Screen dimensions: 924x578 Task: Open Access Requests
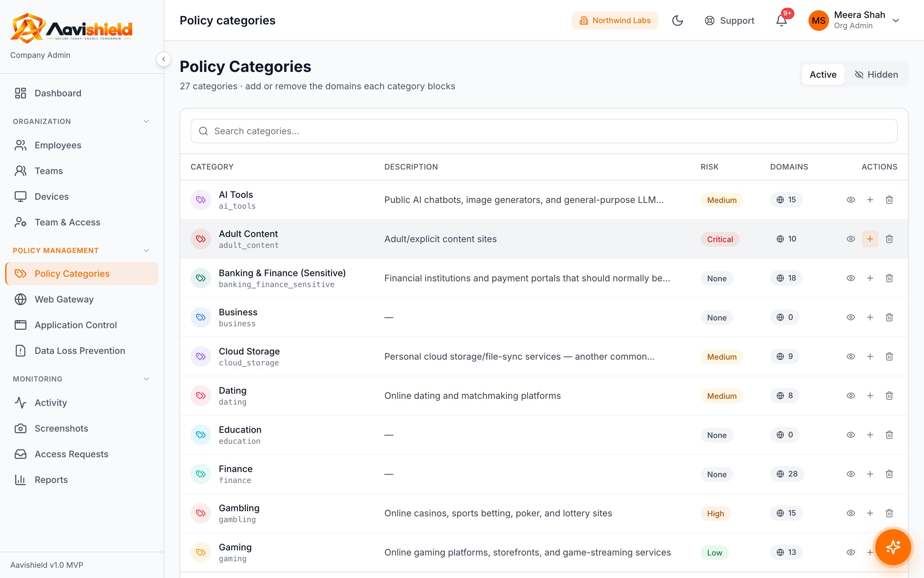[x=82, y=454]
